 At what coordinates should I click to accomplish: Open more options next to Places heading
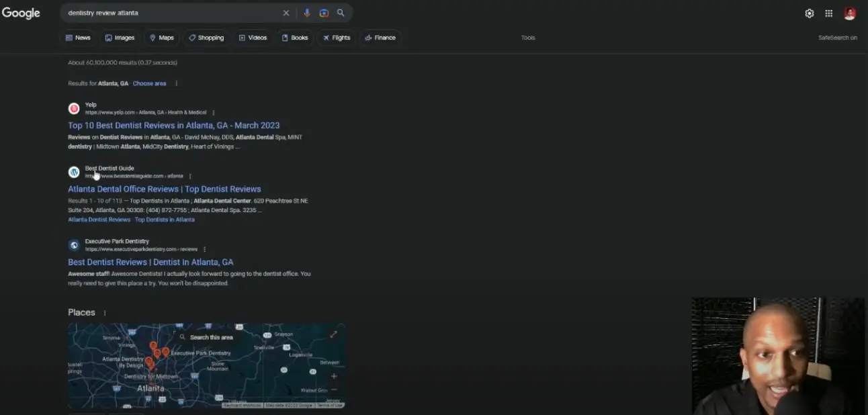pos(105,313)
